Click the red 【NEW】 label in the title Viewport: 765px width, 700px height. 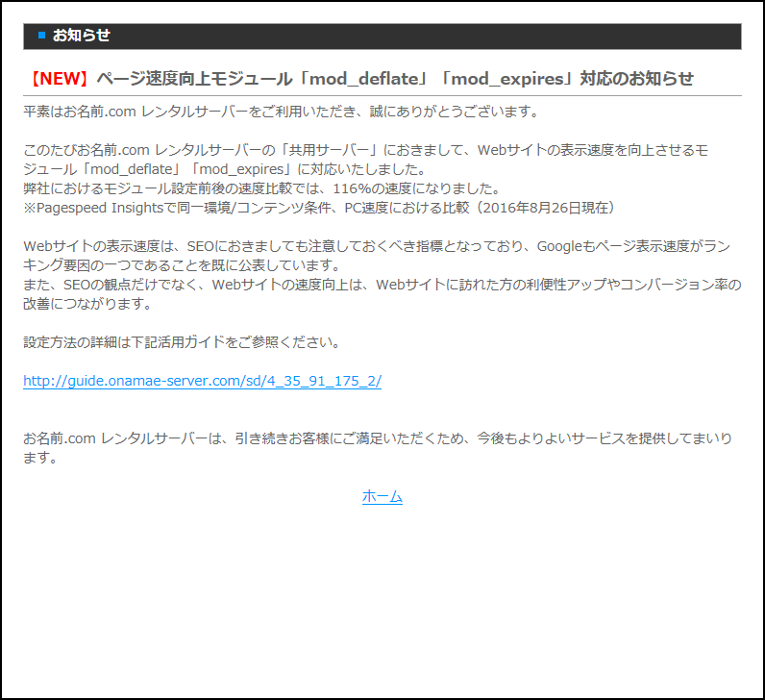tap(60, 79)
